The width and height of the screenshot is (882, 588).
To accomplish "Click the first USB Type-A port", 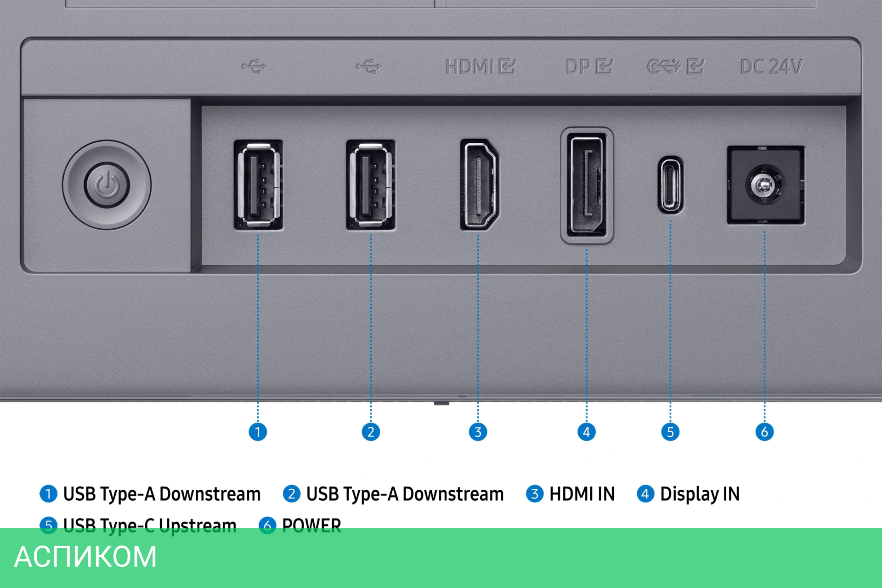I will coord(258,185).
